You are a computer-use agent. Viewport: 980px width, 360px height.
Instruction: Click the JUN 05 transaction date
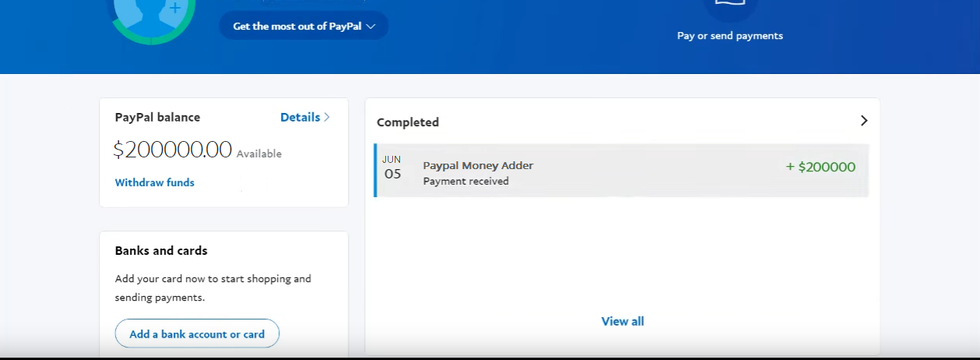392,167
